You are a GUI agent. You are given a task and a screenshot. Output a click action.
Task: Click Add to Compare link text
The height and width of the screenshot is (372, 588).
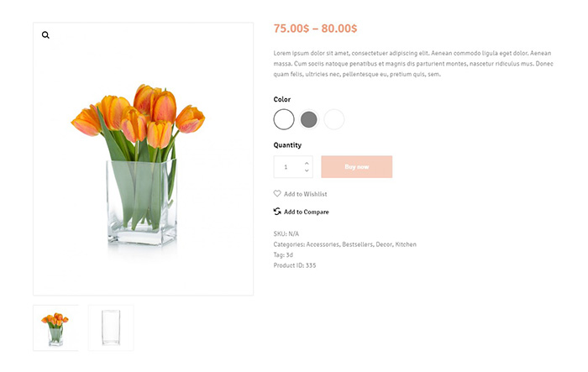coord(306,212)
